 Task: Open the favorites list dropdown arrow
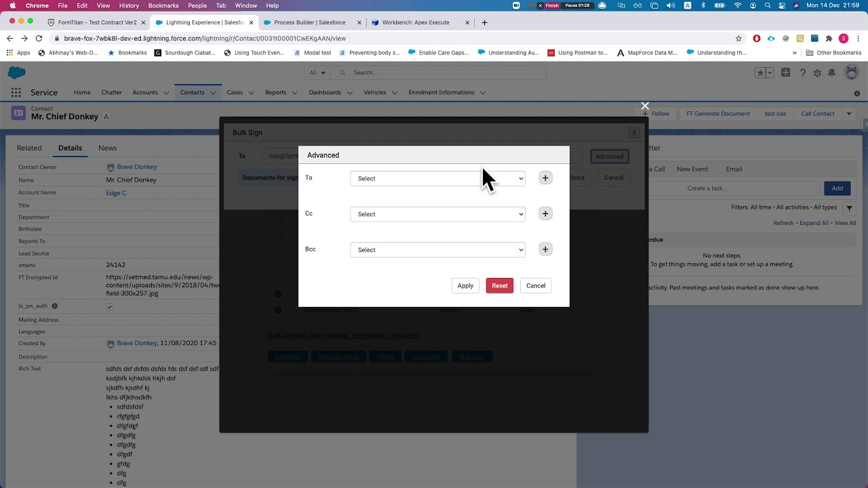click(x=770, y=73)
